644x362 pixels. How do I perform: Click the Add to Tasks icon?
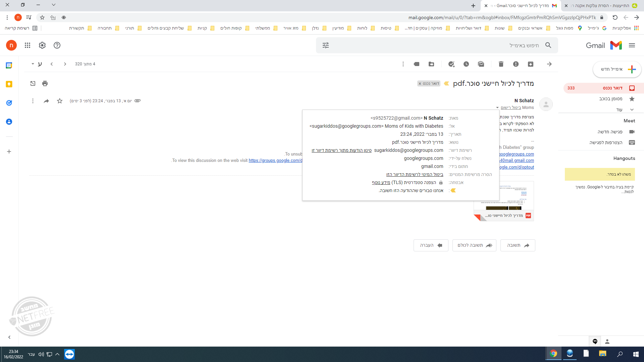coord(451,64)
